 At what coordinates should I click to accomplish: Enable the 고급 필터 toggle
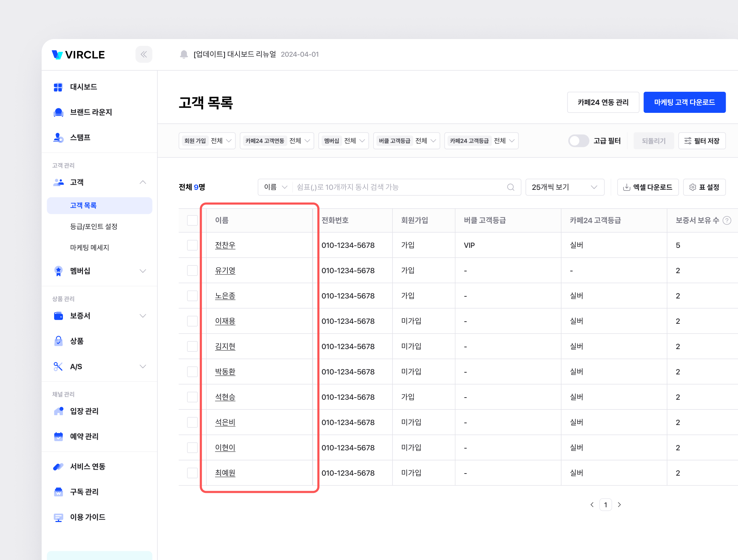[578, 141]
